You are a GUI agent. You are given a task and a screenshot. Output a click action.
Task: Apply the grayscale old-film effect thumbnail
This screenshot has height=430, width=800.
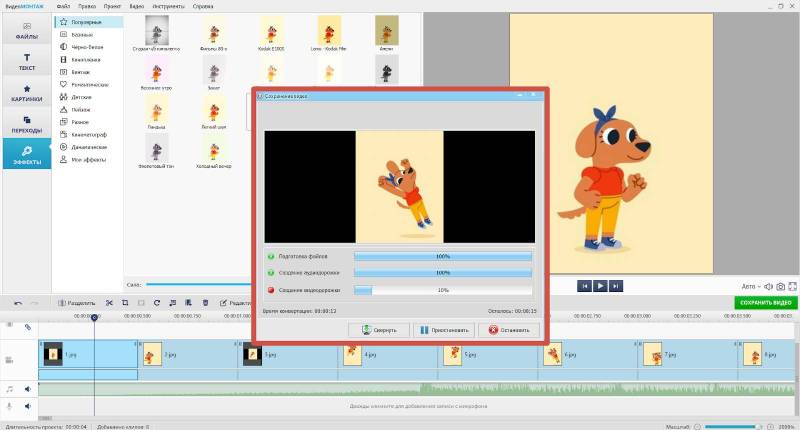[157, 30]
